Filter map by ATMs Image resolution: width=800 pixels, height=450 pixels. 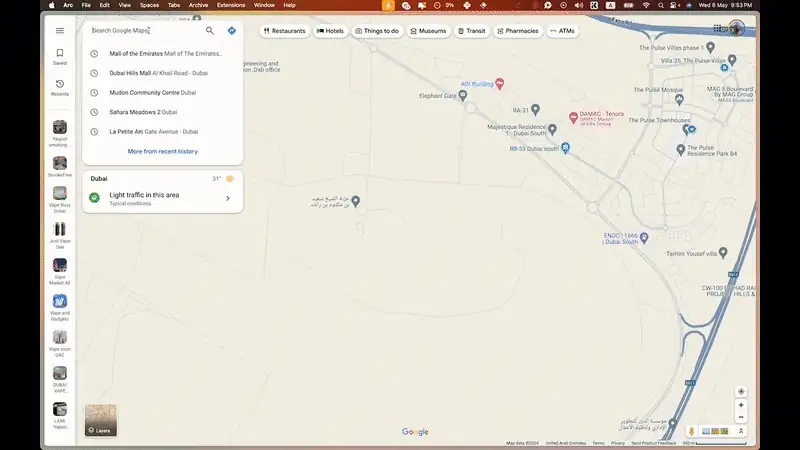(x=562, y=31)
